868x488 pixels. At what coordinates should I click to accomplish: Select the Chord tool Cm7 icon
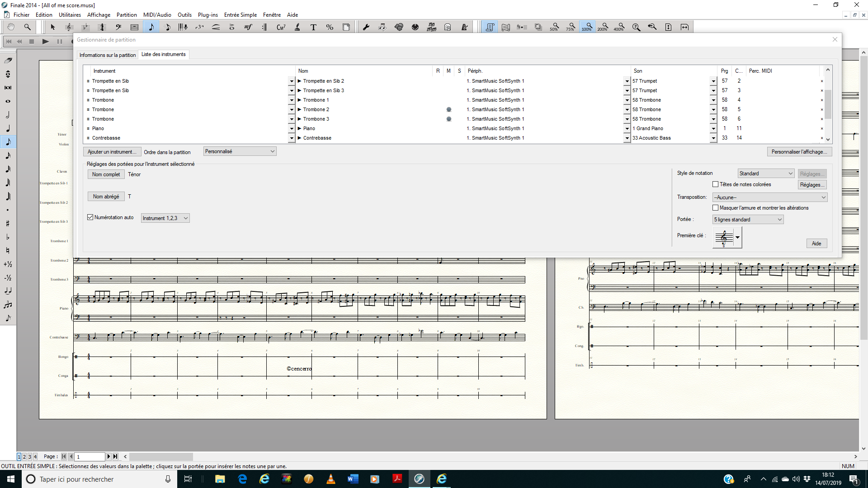coord(281,27)
